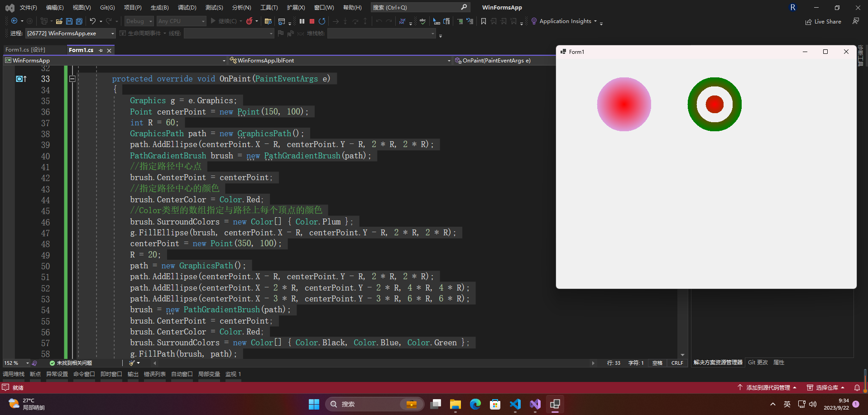
Task: Click the 未找到相关问题 status indicator
Action: click(71, 363)
